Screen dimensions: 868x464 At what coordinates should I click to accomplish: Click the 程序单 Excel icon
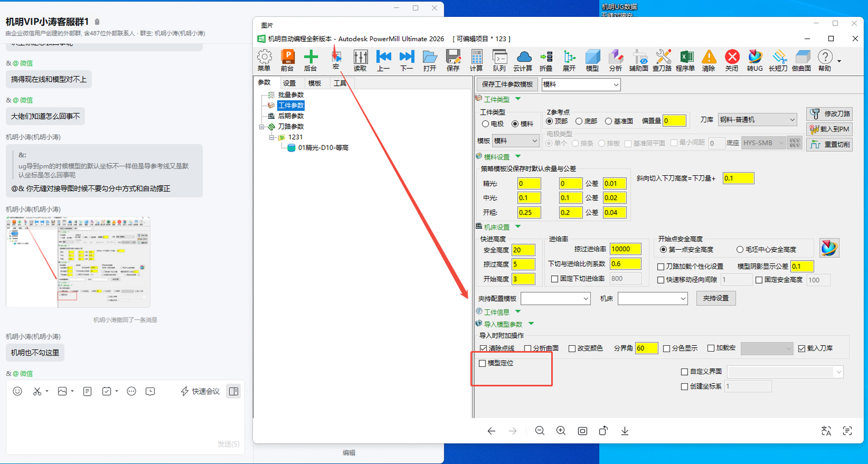(x=685, y=60)
